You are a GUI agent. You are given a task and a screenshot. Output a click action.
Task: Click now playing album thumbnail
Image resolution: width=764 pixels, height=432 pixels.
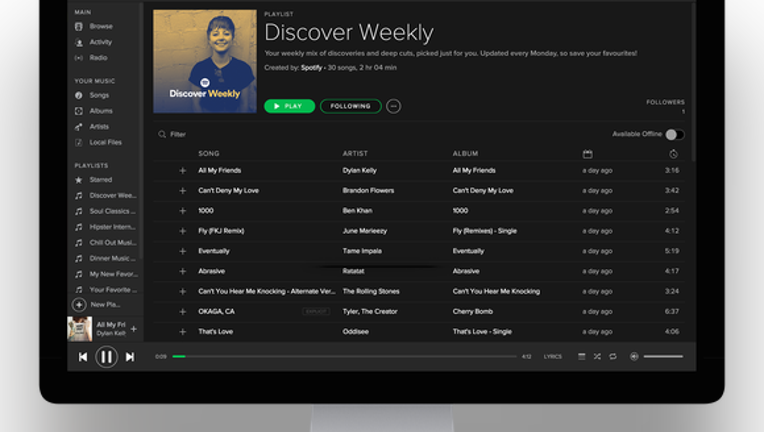pos(79,329)
